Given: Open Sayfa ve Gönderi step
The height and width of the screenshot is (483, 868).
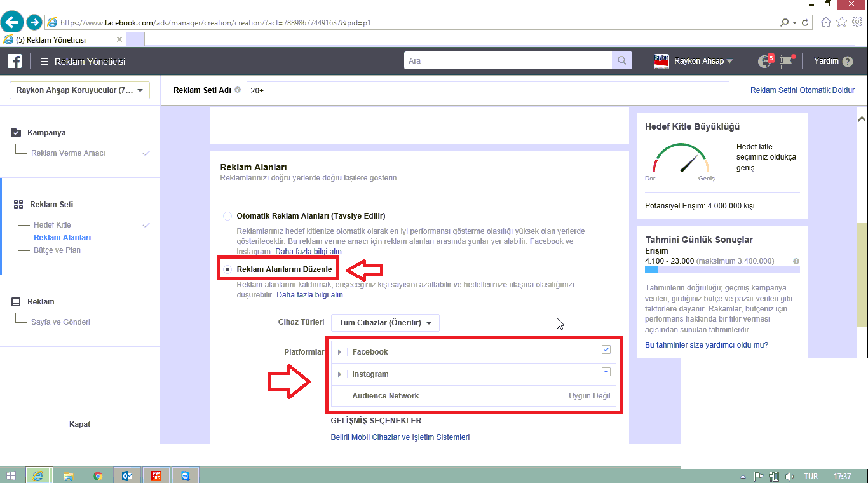Looking at the screenshot, I should tap(60, 322).
